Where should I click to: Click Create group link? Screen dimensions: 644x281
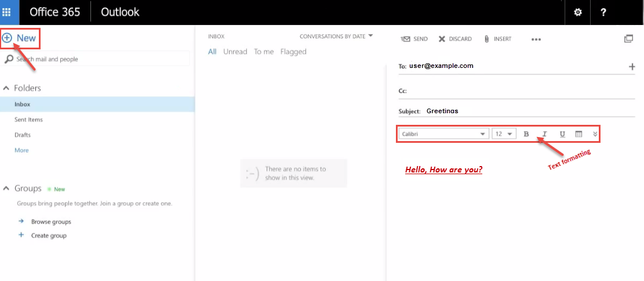click(49, 235)
